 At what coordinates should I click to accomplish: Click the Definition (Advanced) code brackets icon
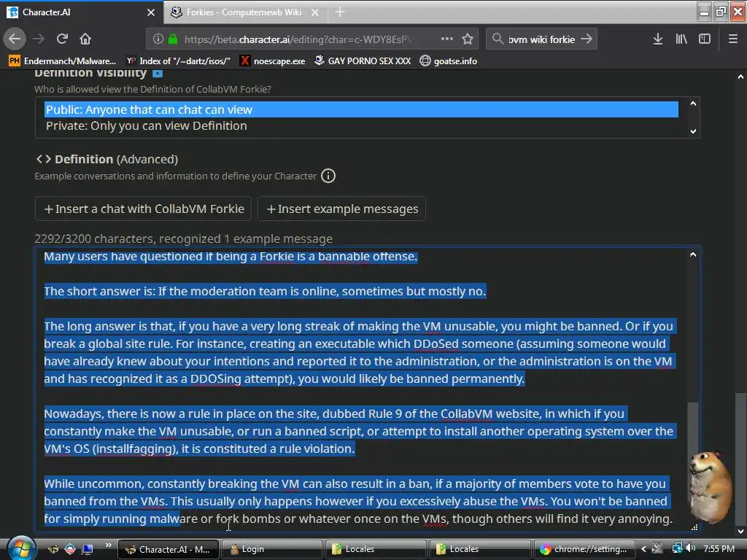[43, 158]
